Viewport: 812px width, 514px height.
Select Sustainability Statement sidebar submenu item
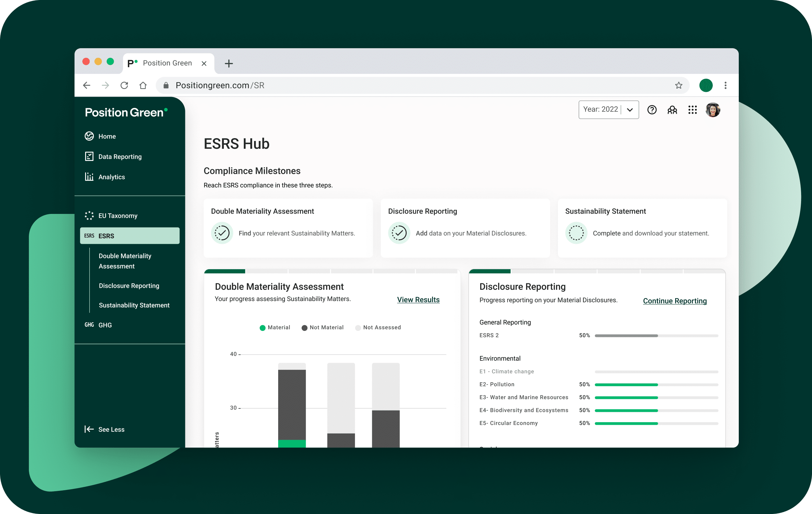click(134, 305)
